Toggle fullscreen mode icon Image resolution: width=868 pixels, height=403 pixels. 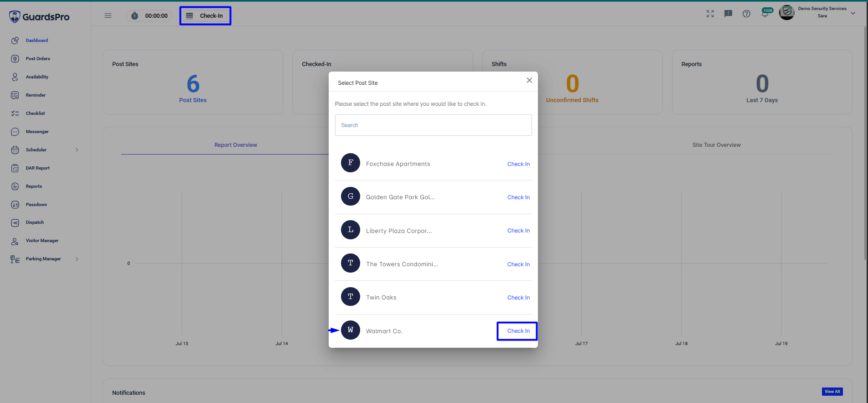pos(710,14)
